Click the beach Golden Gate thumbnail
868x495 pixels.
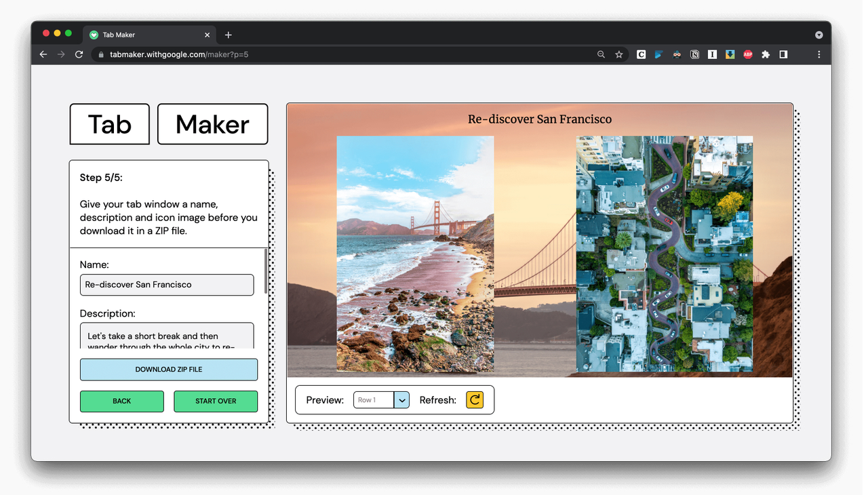pos(415,254)
